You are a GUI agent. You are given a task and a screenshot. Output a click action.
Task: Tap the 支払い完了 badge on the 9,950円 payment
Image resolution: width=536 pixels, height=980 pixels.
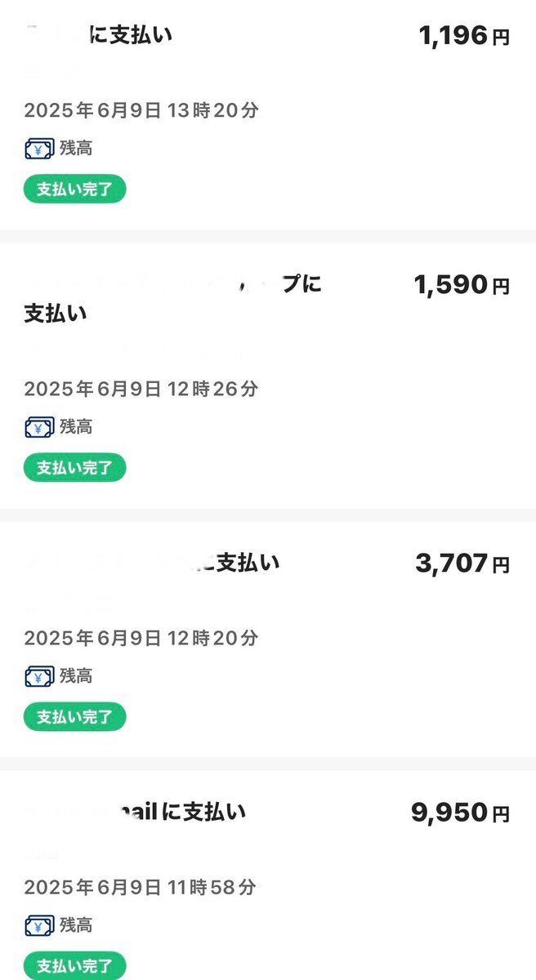[74, 965]
